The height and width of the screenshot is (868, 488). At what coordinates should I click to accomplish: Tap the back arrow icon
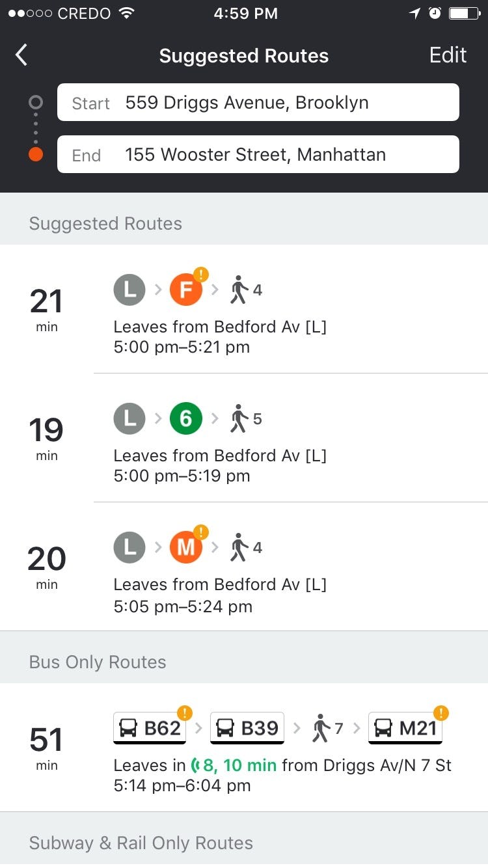click(21, 55)
